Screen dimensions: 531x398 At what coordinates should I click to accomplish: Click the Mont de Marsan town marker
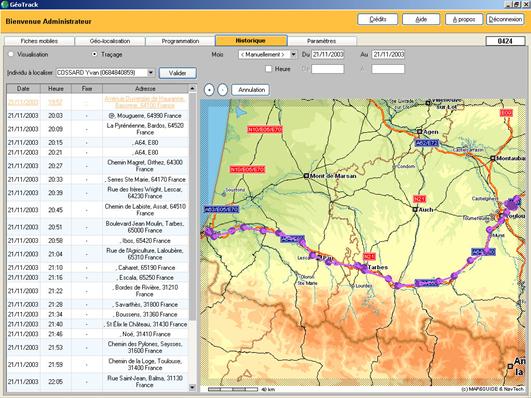click(x=306, y=176)
